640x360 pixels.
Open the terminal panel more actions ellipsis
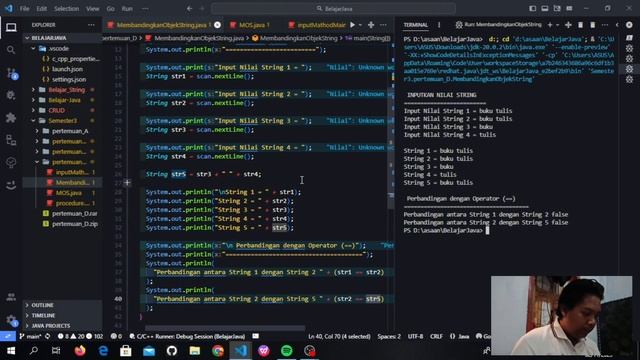(604, 25)
